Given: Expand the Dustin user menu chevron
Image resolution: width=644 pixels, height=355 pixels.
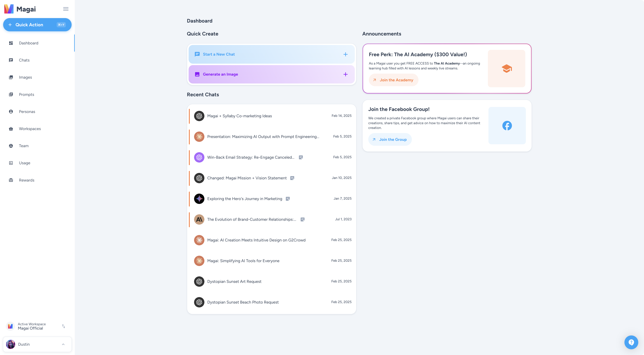Looking at the screenshot, I should 63,344.
